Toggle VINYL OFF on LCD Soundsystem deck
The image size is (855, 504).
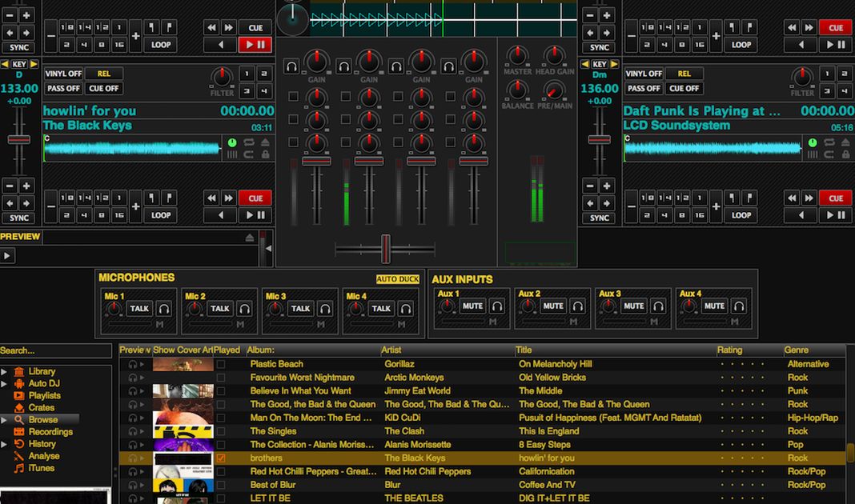point(644,74)
